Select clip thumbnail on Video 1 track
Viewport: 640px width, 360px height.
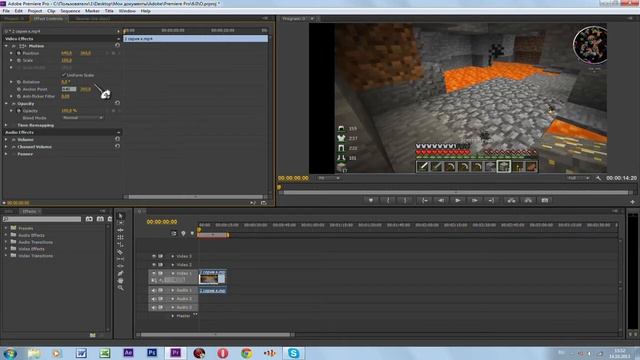pos(209,279)
